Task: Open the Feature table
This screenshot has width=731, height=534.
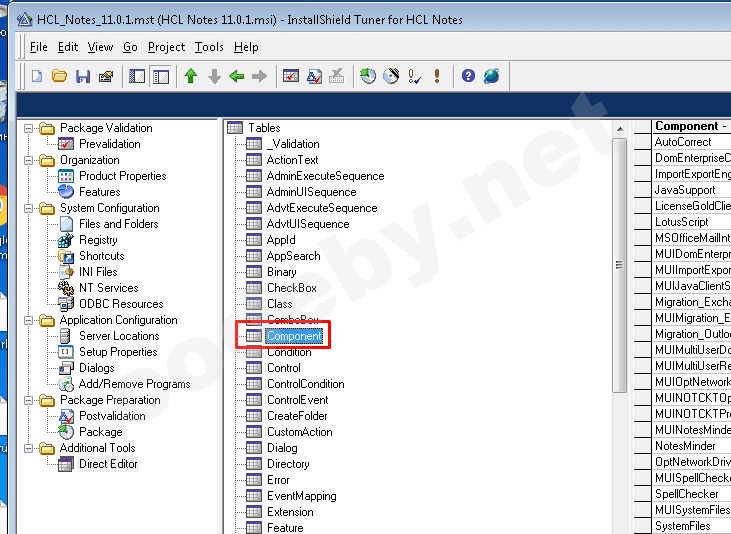Action: 285,528
